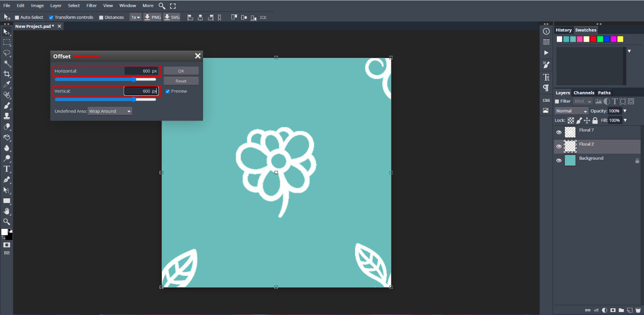Image resolution: width=644 pixels, height=315 pixels.
Task: Select the Pen tool
Action: (x=7, y=179)
